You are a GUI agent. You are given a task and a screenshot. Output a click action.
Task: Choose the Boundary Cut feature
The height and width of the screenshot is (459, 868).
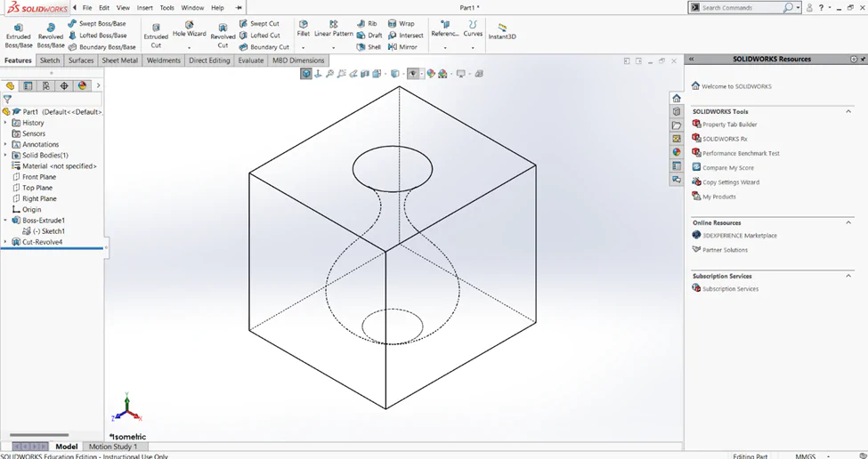[264, 47]
